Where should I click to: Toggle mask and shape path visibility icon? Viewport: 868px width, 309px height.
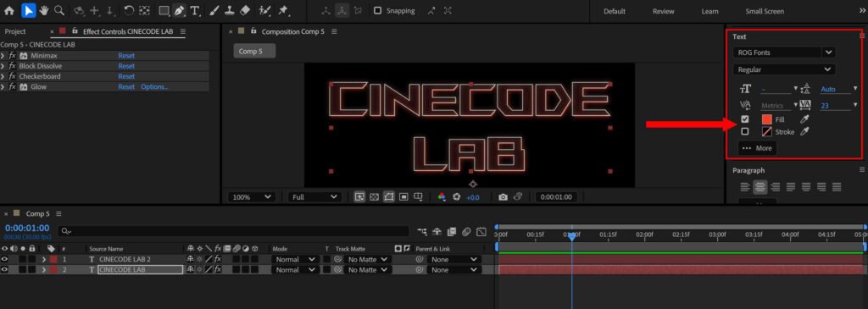pos(388,196)
